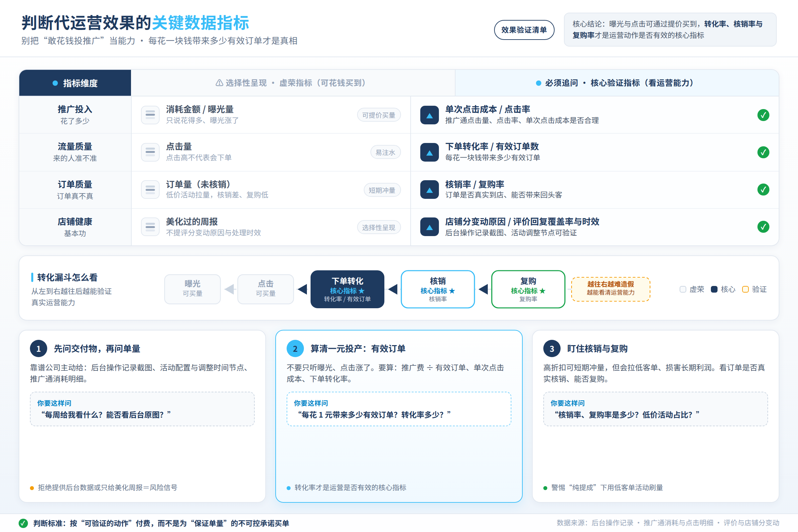This screenshot has width=798, height=532.
Task: Click the green check icon beside 判断标准
Action: click(23, 523)
